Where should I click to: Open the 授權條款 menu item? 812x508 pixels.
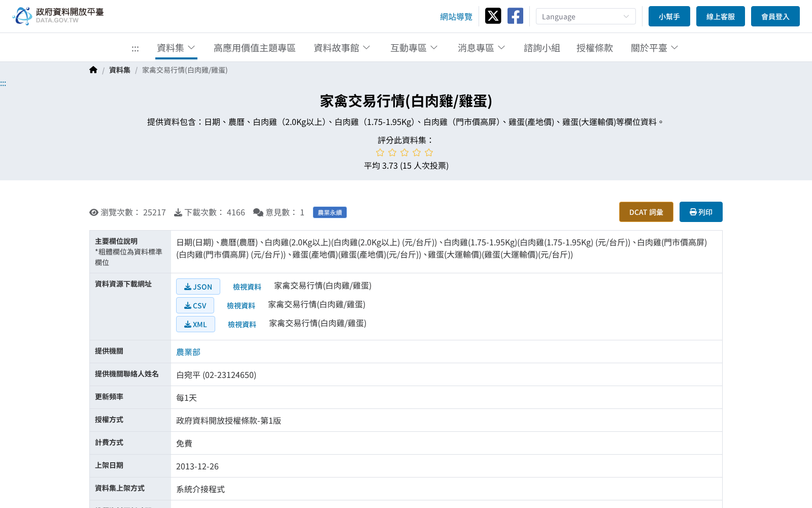click(595, 48)
